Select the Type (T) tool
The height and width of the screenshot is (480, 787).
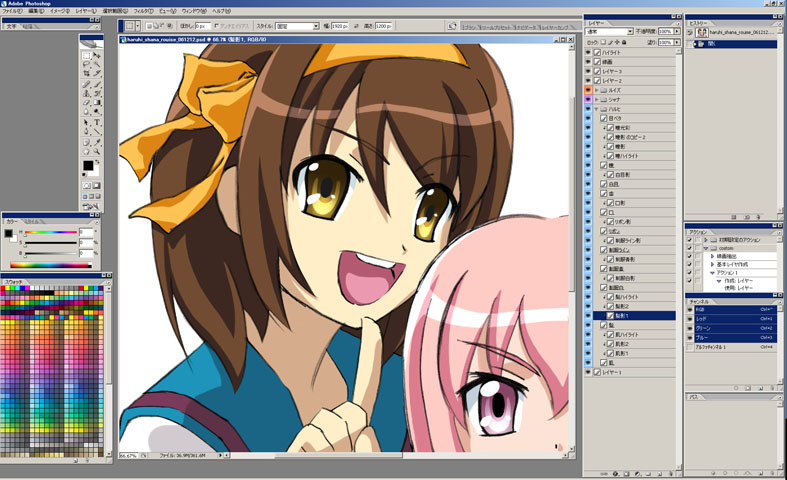(97, 123)
